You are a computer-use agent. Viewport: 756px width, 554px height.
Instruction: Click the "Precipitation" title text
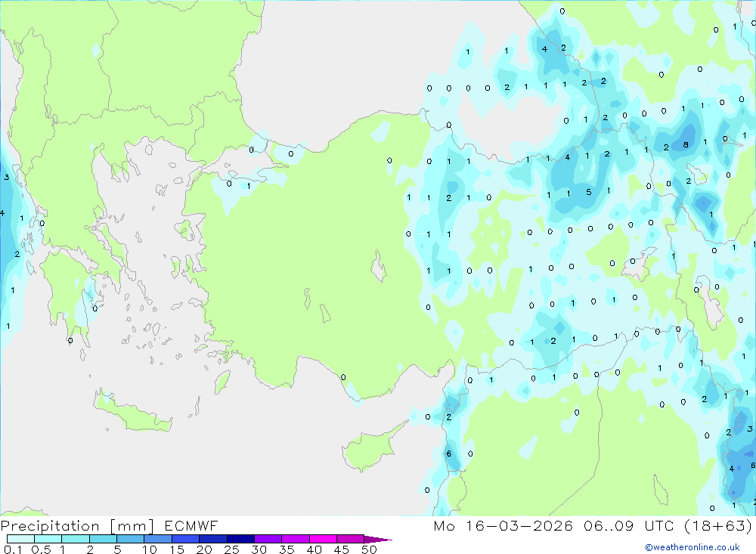pos(50,526)
